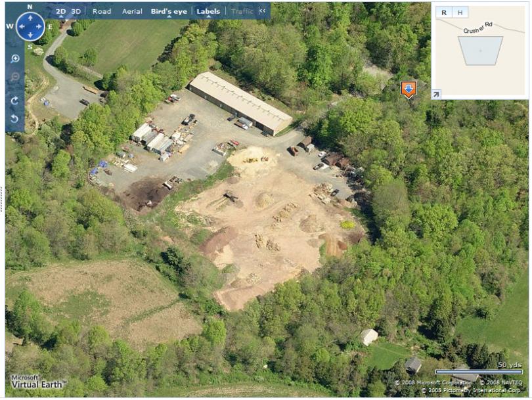Toggle the Labels overlay
This screenshot has height=400, width=532.
tap(208, 11)
